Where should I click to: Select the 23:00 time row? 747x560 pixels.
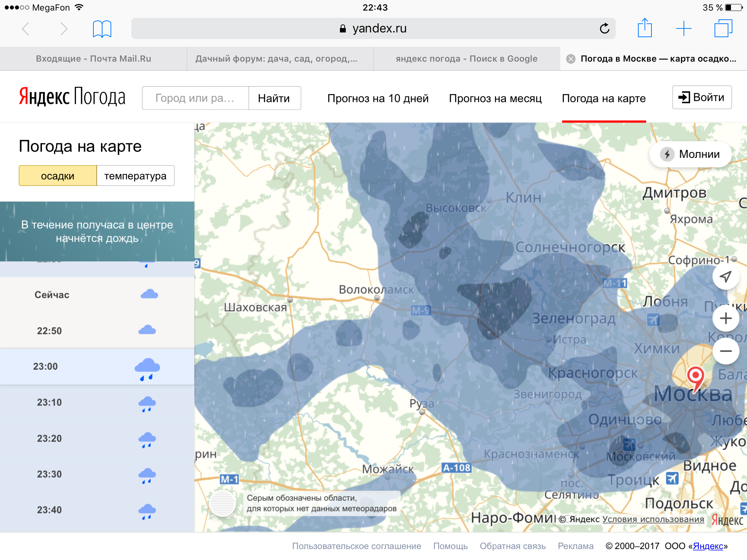click(97, 366)
